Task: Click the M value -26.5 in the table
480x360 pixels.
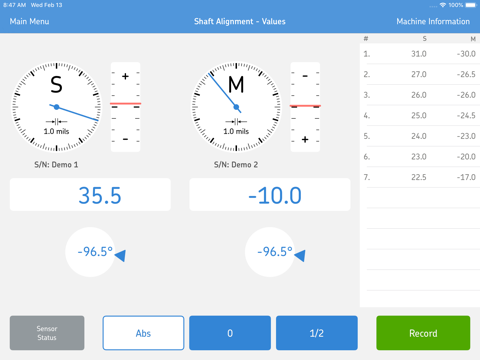Action: coord(466,74)
